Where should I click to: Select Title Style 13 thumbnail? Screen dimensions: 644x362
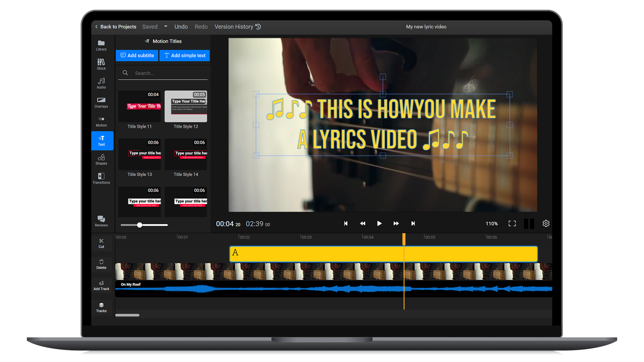(x=140, y=154)
